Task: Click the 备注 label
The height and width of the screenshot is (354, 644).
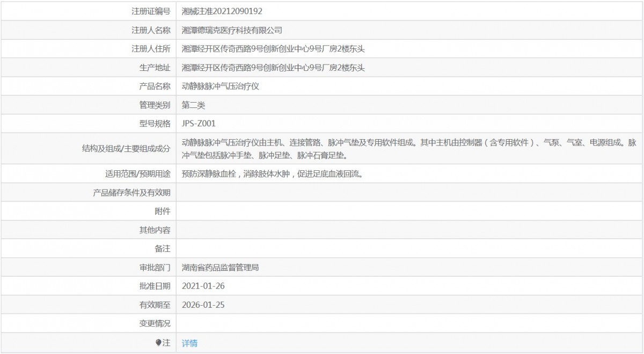Action: click(x=163, y=249)
